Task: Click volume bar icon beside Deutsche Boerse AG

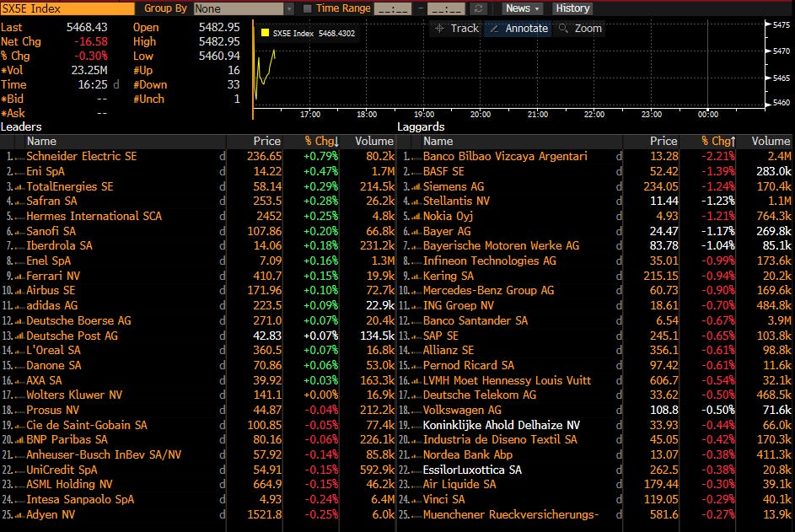Action: [19, 321]
